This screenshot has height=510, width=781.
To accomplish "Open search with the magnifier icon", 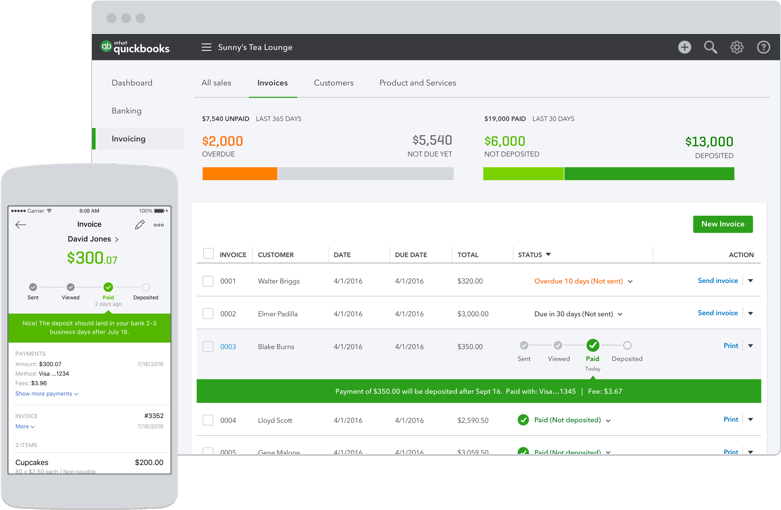I will (710, 47).
